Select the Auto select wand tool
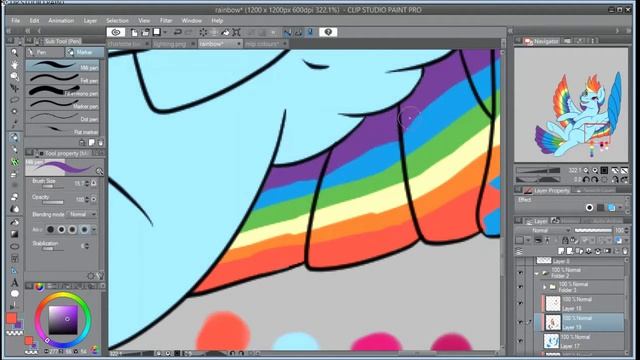The height and width of the screenshot is (360, 640). pos(14,111)
